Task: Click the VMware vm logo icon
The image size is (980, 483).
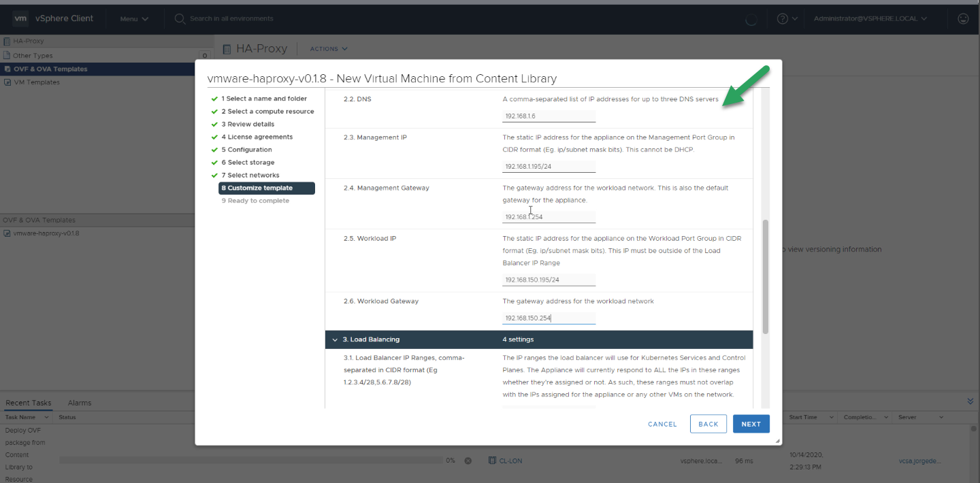Action: [x=20, y=18]
